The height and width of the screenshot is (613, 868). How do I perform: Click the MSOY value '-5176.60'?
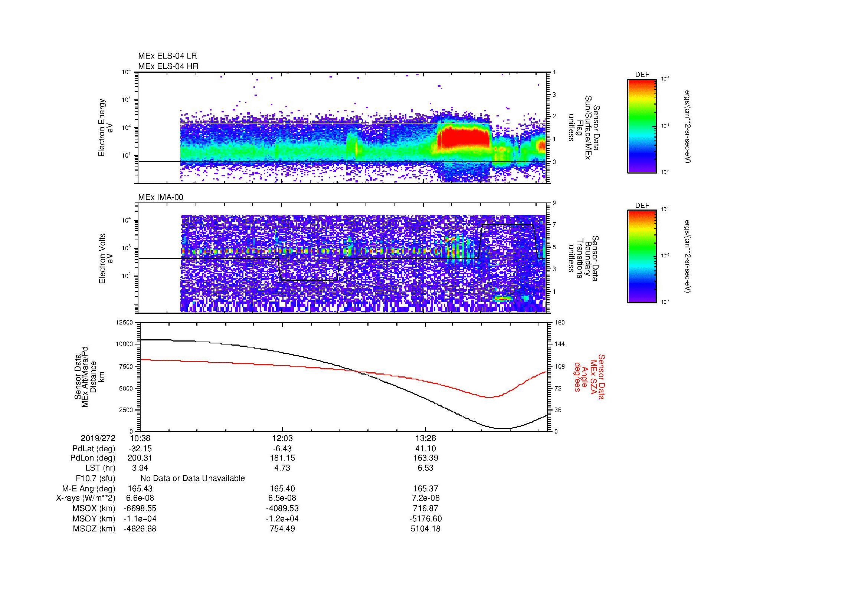pos(426,519)
